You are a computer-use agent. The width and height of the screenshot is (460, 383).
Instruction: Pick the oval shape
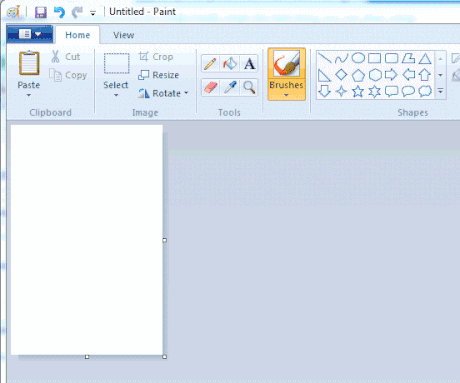[358, 58]
